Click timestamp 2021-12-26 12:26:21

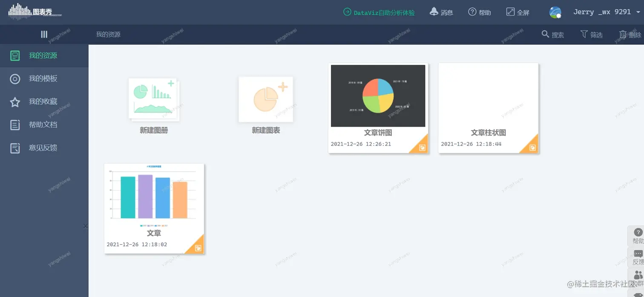(361, 144)
